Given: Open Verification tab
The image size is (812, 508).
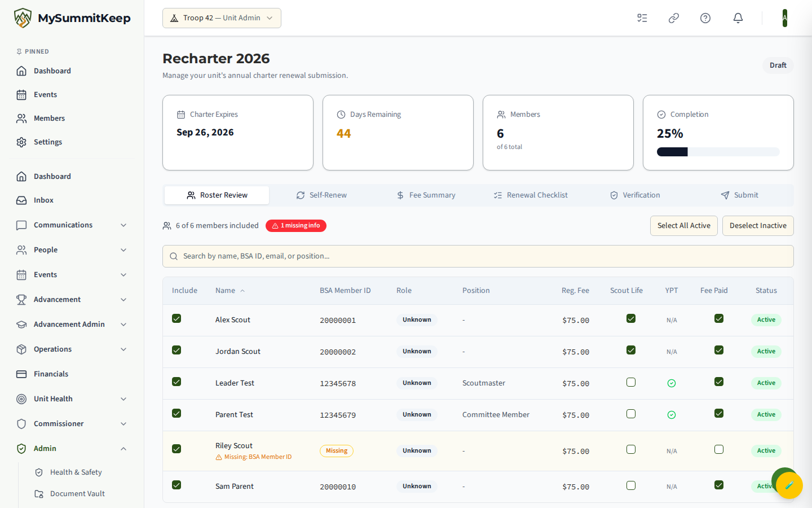Looking at the screenshot, I should coord(635,195).
